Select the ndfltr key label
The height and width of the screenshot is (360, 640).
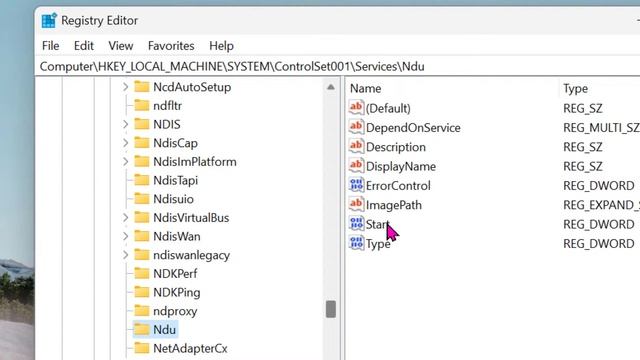tap(167, 106)
